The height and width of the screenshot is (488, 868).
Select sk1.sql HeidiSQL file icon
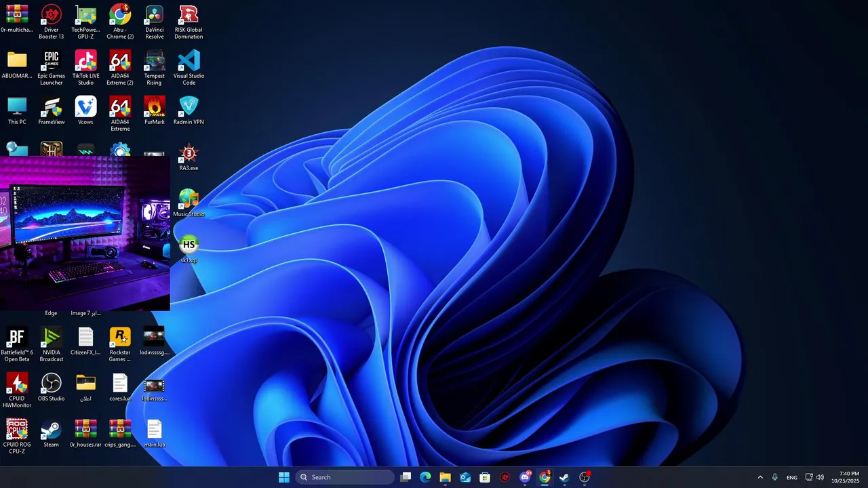click(189, 249)
